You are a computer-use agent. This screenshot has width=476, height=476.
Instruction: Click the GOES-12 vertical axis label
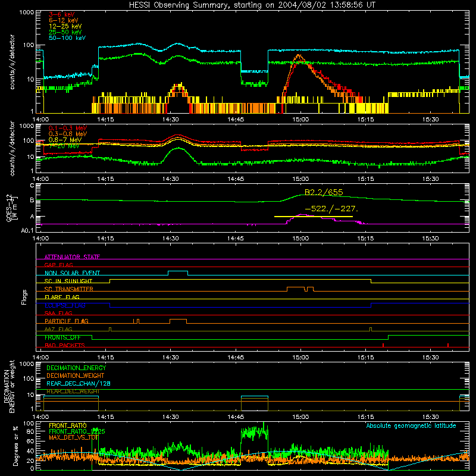tap(12, 208)
